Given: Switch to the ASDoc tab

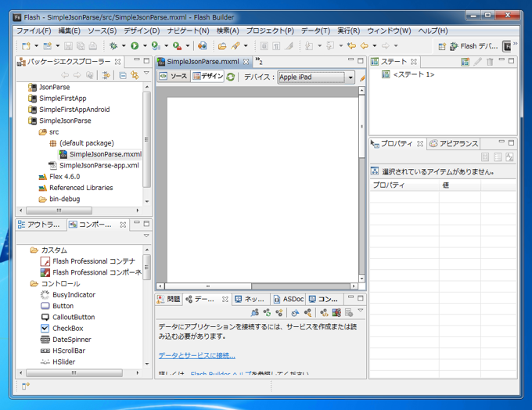Looking at the screenshot, I should pyautogui.click(x=289, y=299).
